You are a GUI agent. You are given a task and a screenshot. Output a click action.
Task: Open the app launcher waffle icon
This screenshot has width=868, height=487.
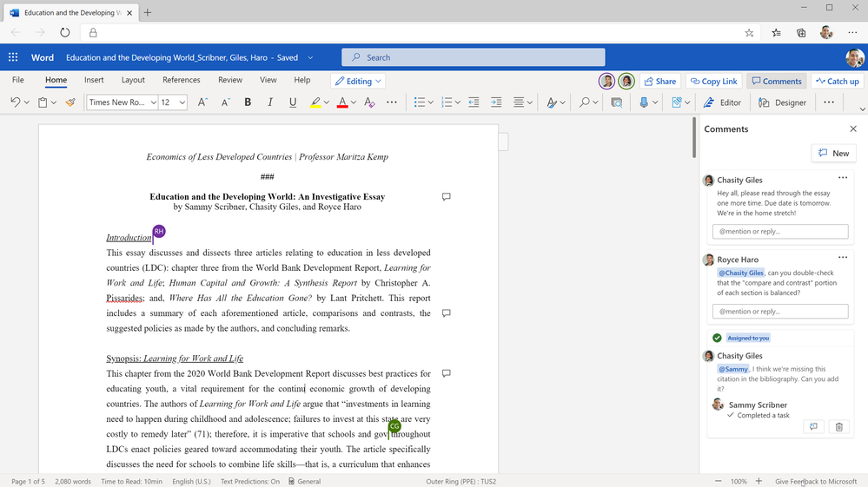tap(13, 58)
